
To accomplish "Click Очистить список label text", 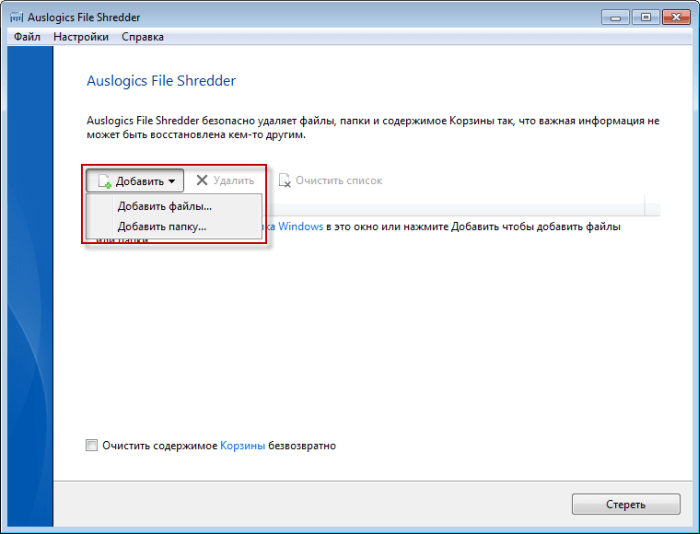I will point(339,181).
